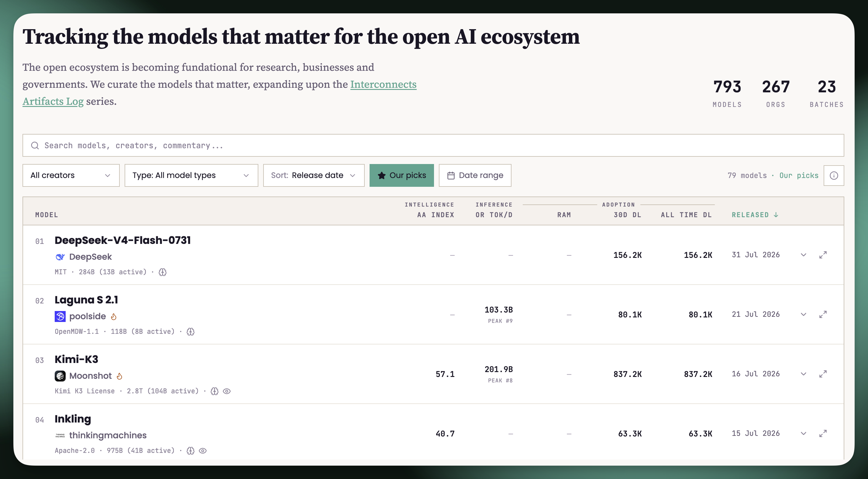
Task: Toggle the Our picks star filter
Action: [x=402, y=176]
